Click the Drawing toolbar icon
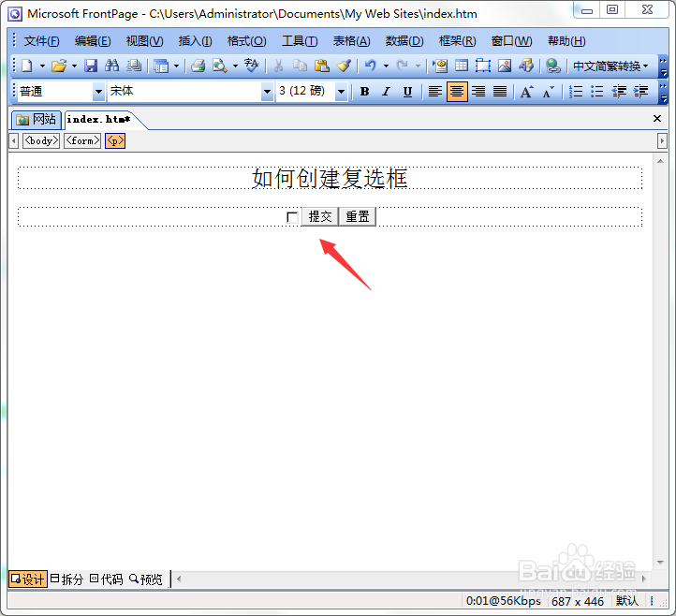The height and width of the screenshot is (616, 676). 526,66
